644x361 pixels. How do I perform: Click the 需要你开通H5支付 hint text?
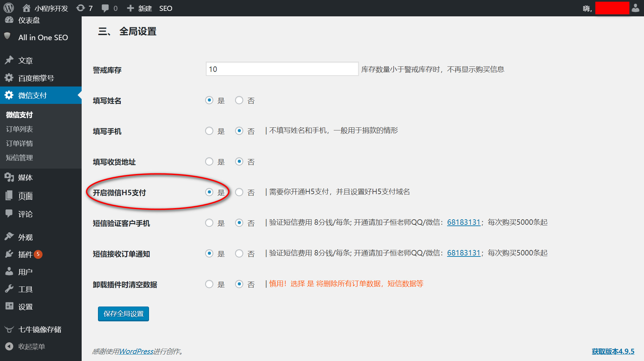point(340,192)
